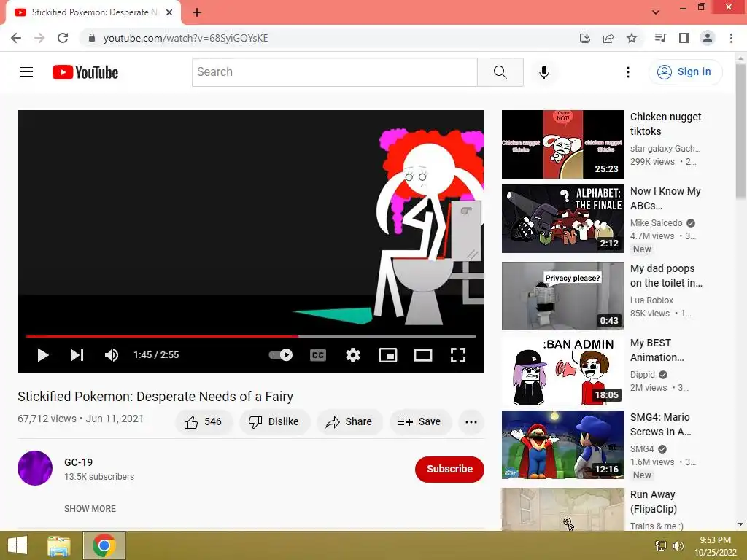747x560 pixels.
Task: Expand tab search chevron
Action: 656,12
